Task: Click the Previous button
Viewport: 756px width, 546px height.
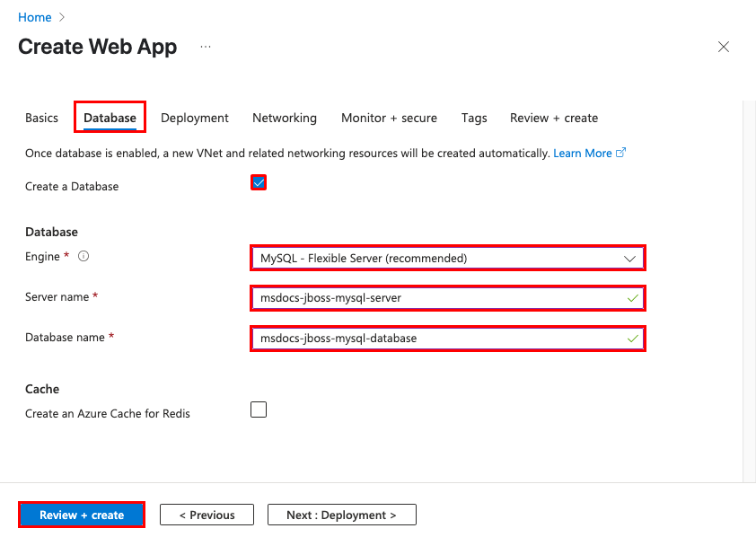Action: [207, 515]
